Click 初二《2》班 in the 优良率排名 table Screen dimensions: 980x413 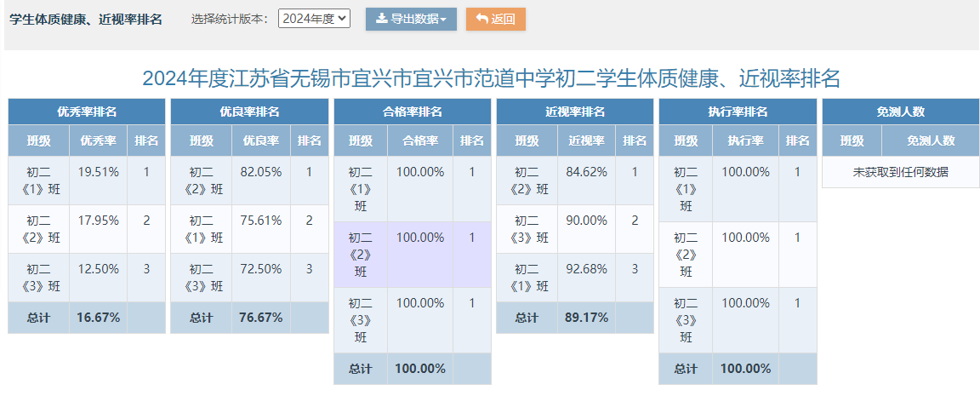(x=202, y=181)
